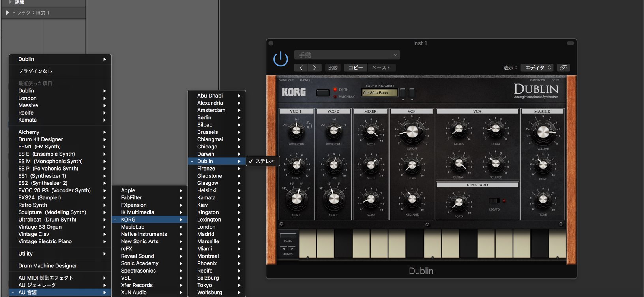This screenshot has height=297, width=644.
Task: Expand the Retro Synth submenu
Action: tap(60, 205)
